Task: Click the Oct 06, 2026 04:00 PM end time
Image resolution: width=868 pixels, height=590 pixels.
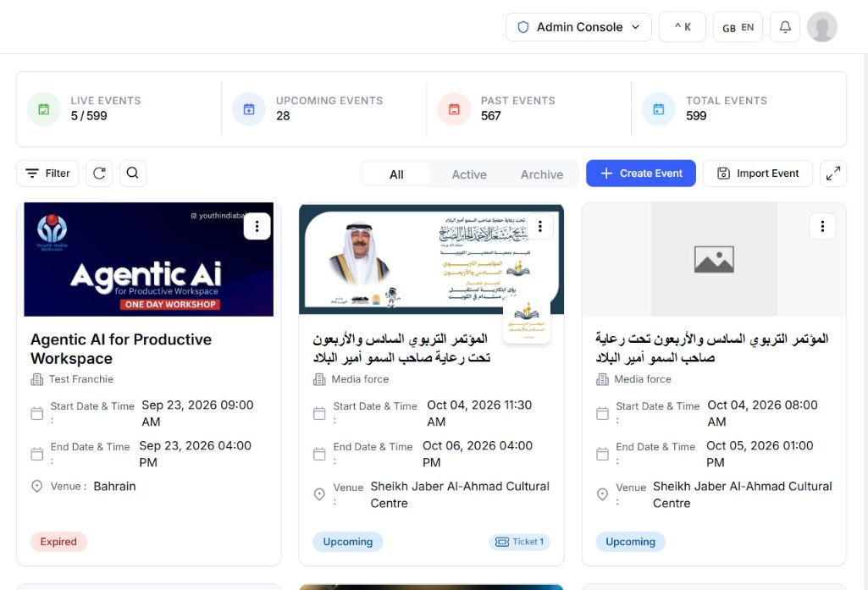Action: [478, 454]
